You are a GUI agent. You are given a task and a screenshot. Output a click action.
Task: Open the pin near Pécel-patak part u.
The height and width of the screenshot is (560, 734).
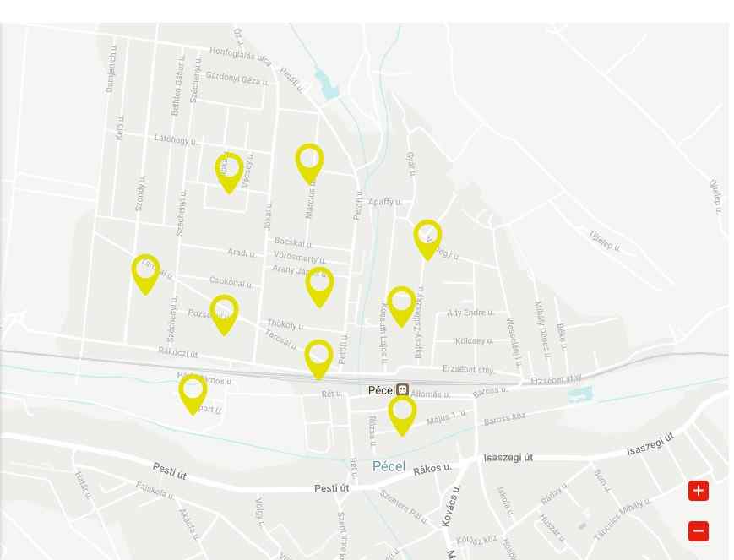(193, 395)
